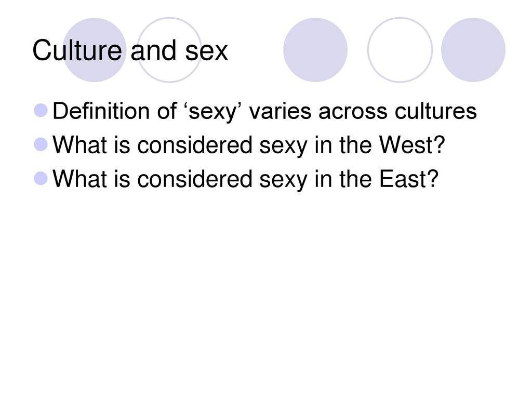This screenshot has height=399, width=532.
Task: Click the bullet marker before the East question
Action: [x=41, y=179]
